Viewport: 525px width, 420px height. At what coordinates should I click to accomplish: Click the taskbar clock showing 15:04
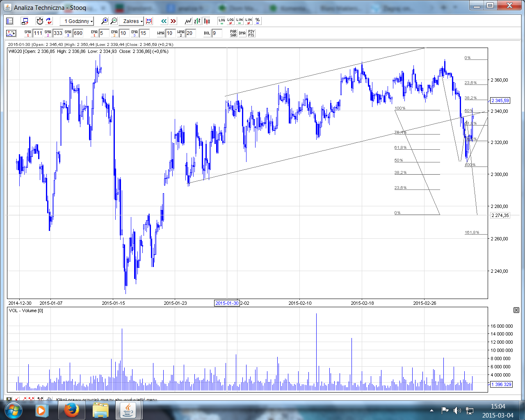498,411
